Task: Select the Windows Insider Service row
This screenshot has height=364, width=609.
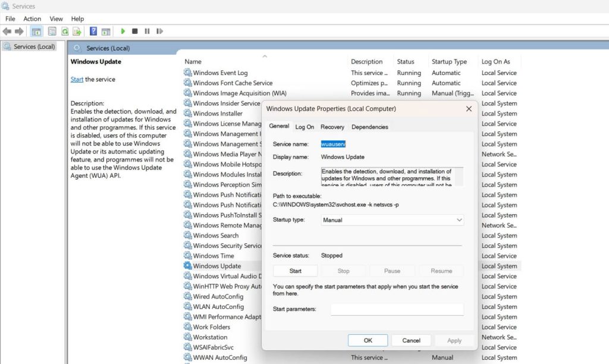Action: 227,103
